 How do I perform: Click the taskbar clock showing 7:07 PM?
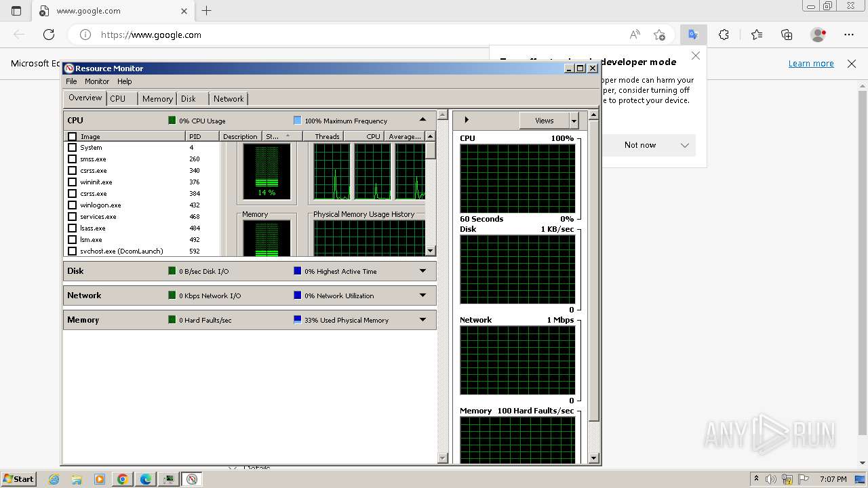tap(833, 479)
